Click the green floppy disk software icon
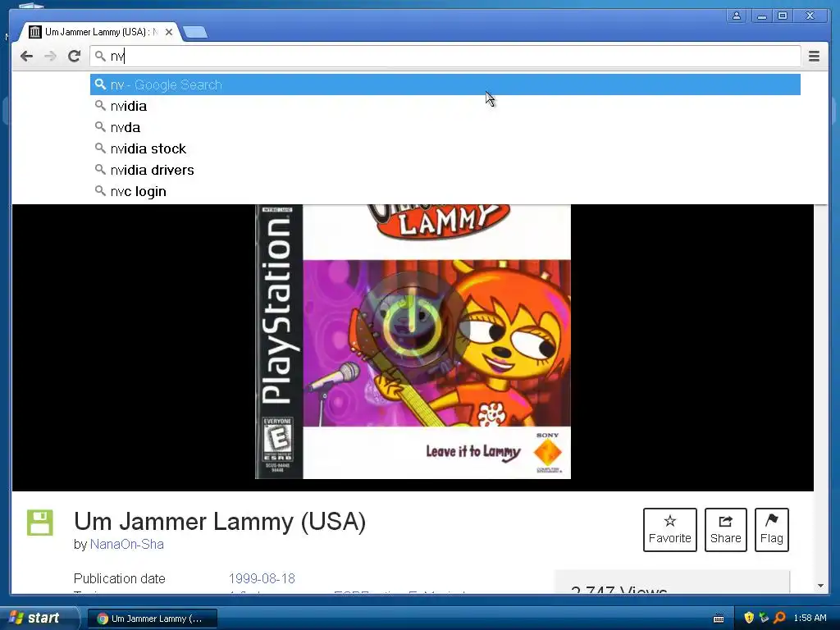 point(40,523)
